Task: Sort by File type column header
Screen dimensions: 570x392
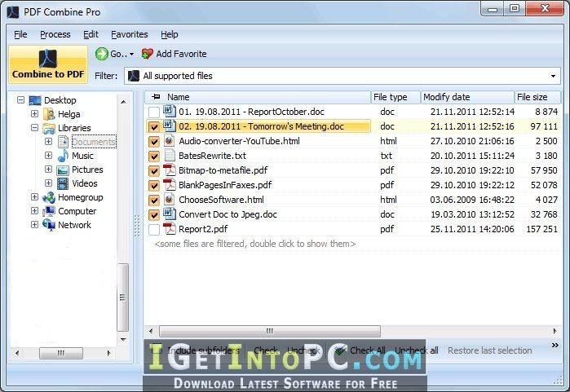Action: click(x=395, y=97)
